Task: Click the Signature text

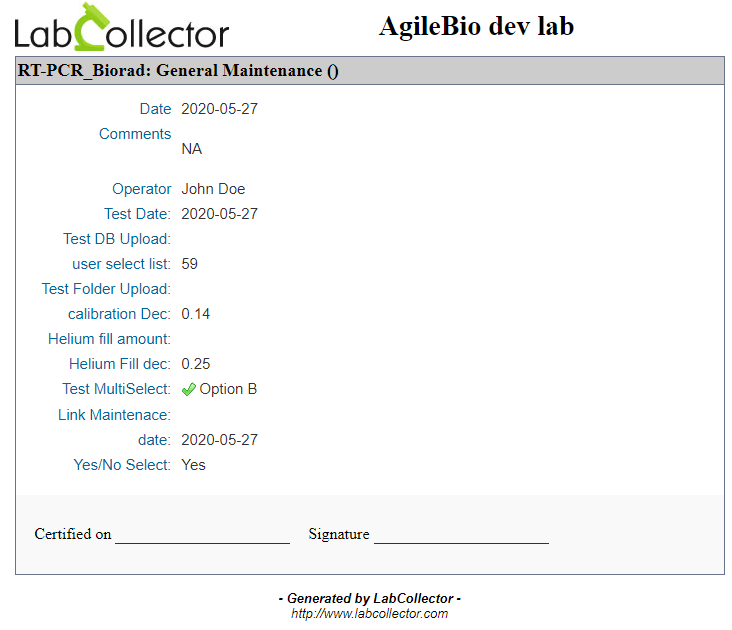Action: (x=339, y=534)
